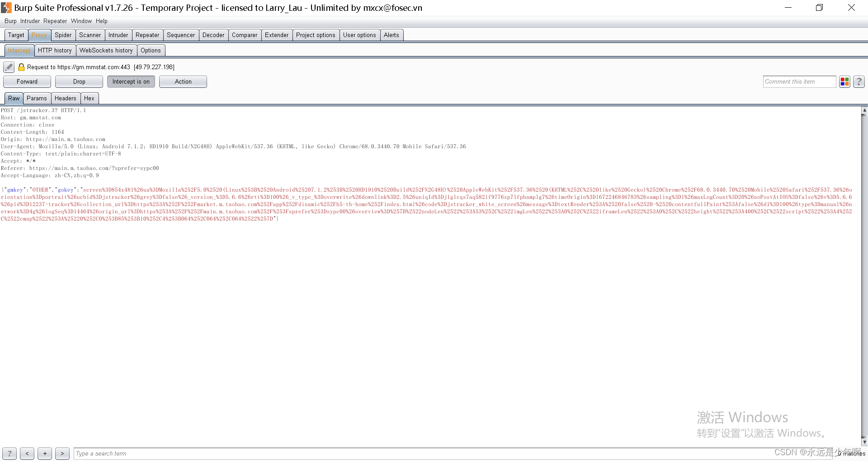Click the scrollbar down arrow
This screenshot has height=461, width=868.
[x=864, y=442]
